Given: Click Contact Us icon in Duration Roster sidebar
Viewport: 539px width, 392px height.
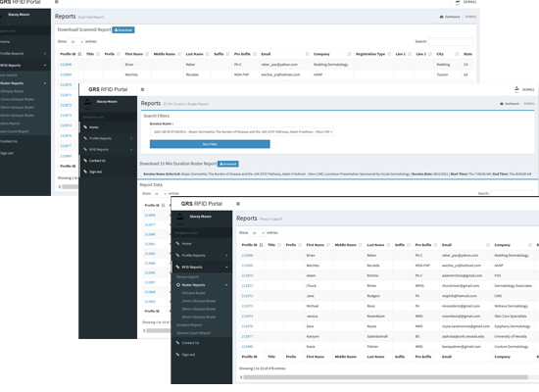Looking at the screenshot, I should [x=85, y=161].
